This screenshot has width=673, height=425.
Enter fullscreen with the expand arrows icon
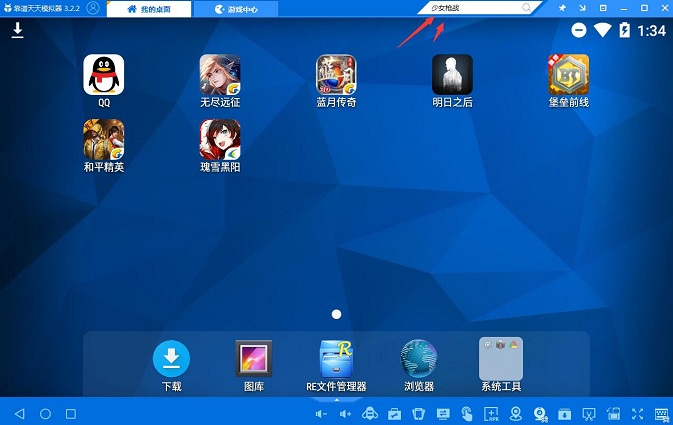pyautogui.click(x=637, y=414)
